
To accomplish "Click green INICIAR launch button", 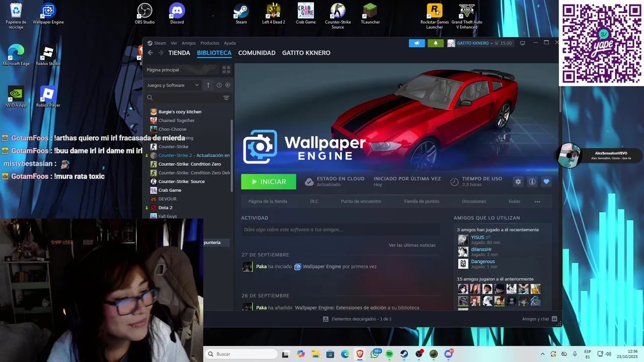I will 269,182.
